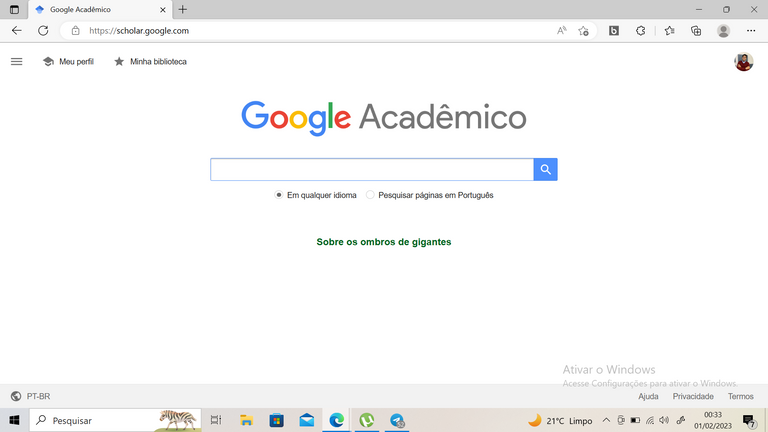768x432 pixels.
Task: Open the Favorites list icon
Action: click(x=669, y=31)
